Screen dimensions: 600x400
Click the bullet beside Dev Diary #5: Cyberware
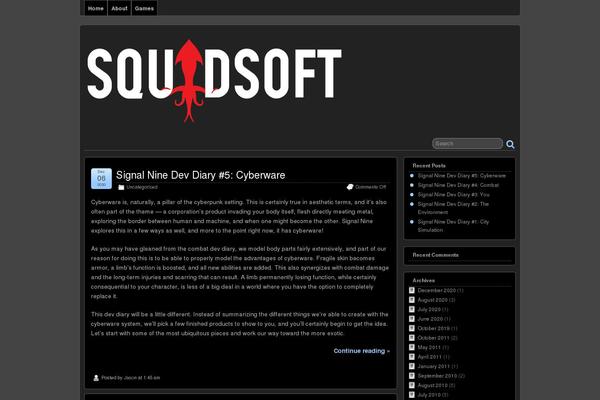(412, 176)
